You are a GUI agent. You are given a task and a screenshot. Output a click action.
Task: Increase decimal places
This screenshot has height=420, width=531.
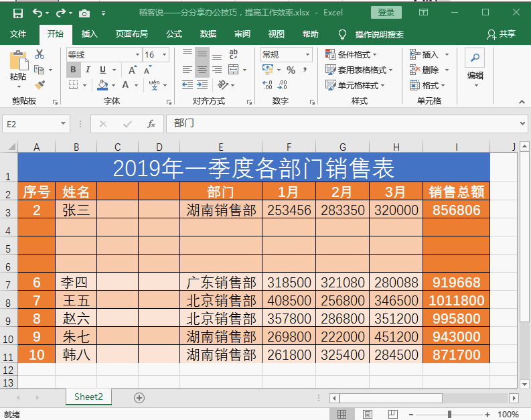click(268, 84)
